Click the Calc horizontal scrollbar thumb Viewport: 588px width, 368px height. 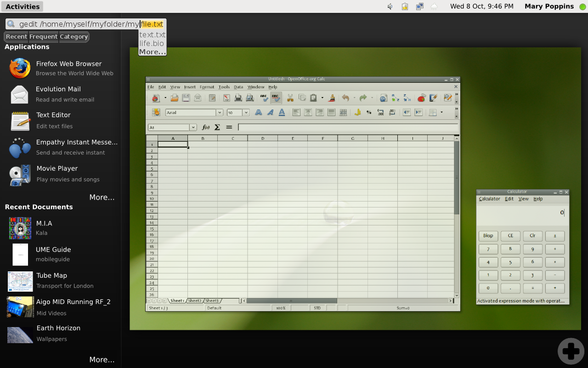click(292, 301)
